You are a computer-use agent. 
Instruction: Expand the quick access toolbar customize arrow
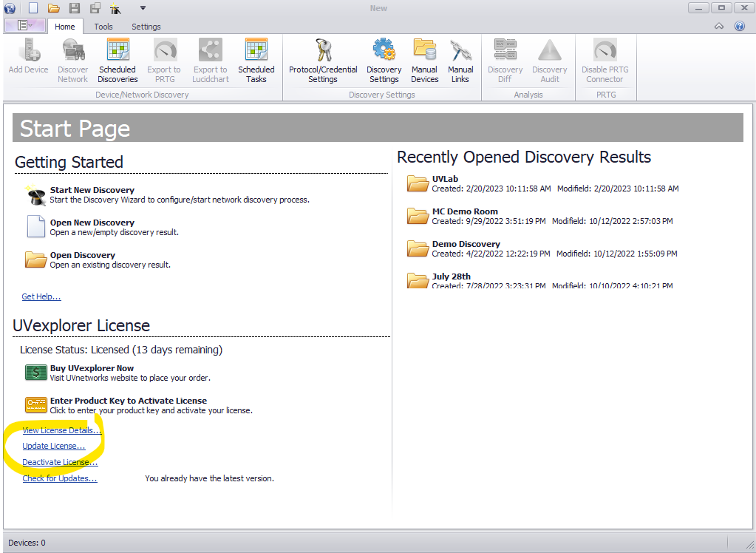click(x=143, y=8)
